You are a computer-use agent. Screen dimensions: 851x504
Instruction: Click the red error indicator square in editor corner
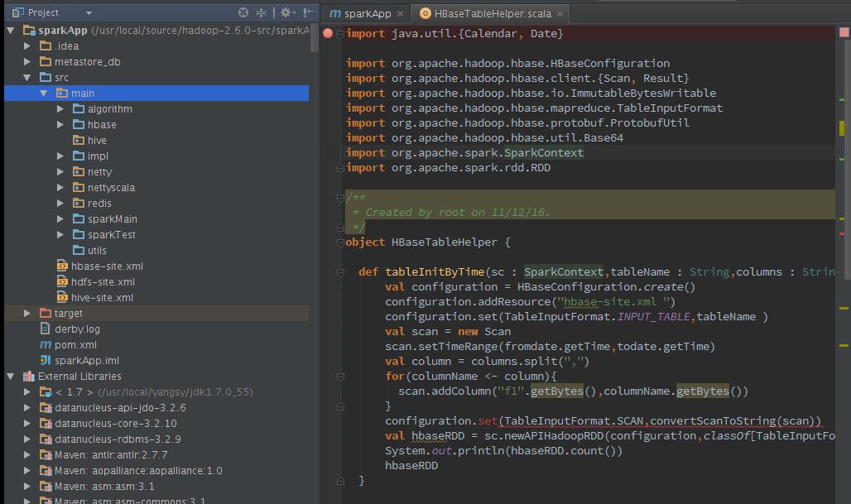[x=844, y=32]
